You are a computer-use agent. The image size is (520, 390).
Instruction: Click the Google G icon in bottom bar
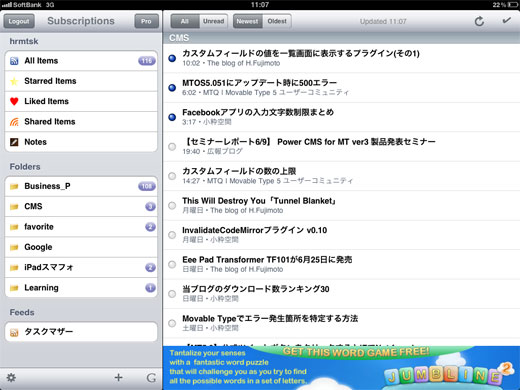(151, 378)
